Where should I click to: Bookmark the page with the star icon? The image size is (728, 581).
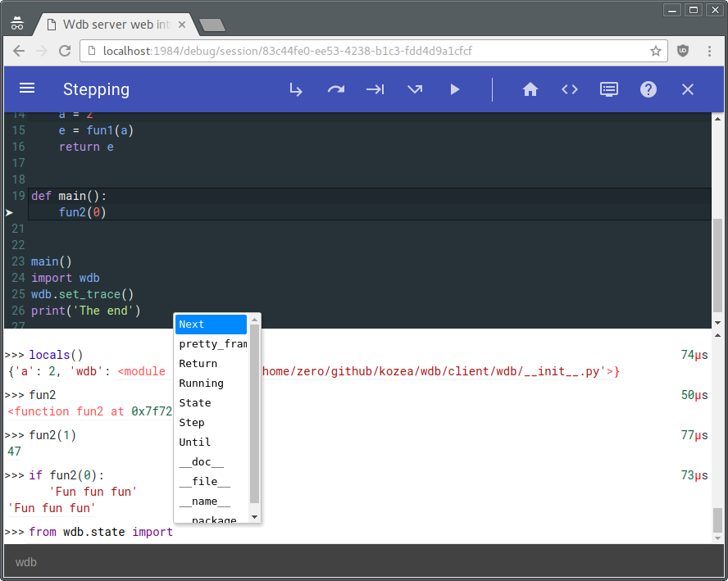tap(655, 51)
